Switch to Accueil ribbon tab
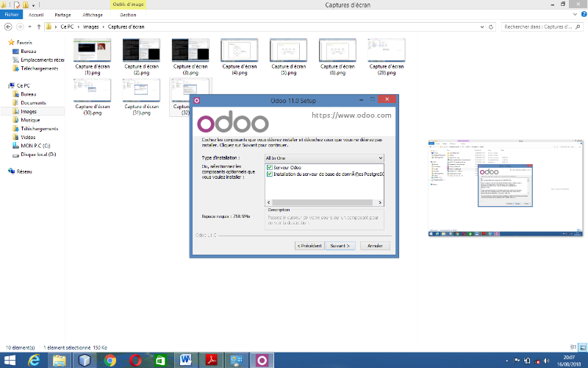 pos(36,15)
